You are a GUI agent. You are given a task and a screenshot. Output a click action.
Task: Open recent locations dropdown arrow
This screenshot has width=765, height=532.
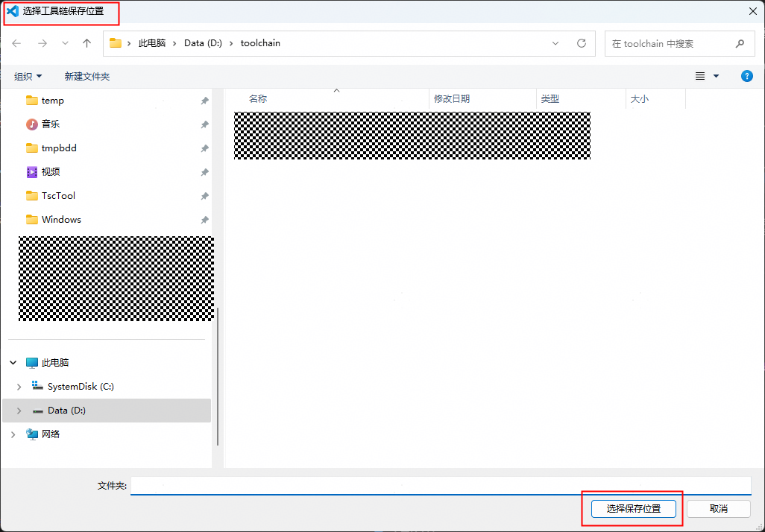click(x=65, y=43)
